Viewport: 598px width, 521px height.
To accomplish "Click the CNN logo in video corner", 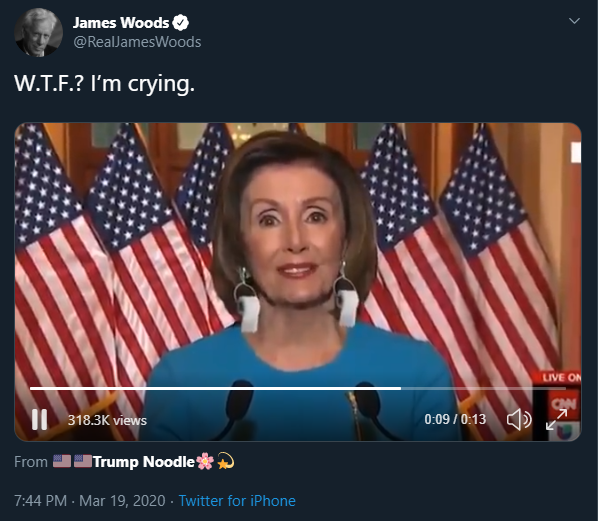I will [x=564, y=404].
